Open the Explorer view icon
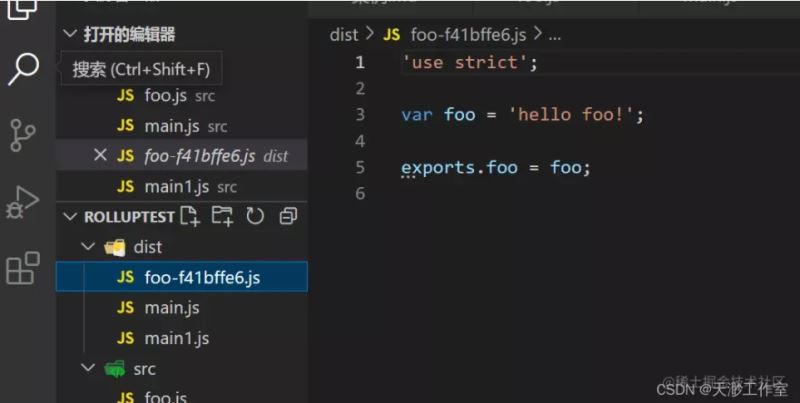This screenshot has height=403, width=800. coord(22,9)
